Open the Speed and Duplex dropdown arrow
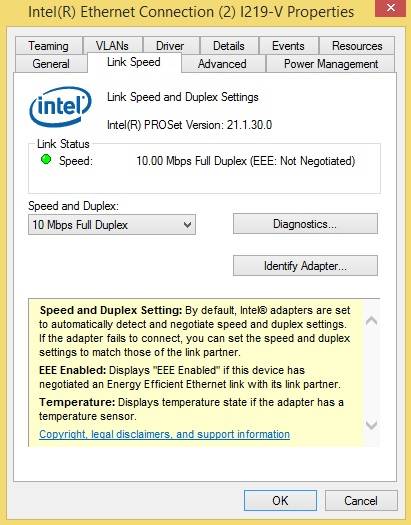The image size is (411, 525). (187, 225)
